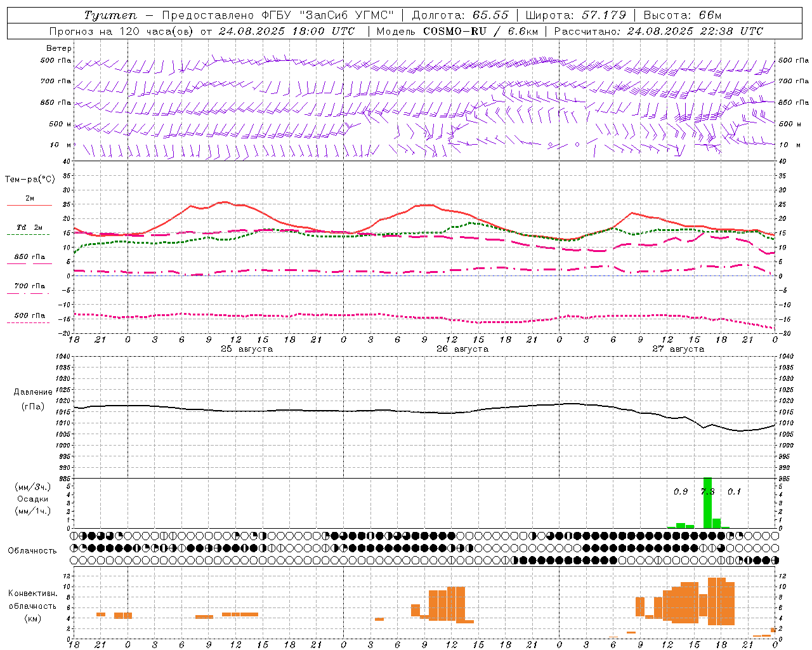Click the '10 м' label left of wind barbs

61,145
